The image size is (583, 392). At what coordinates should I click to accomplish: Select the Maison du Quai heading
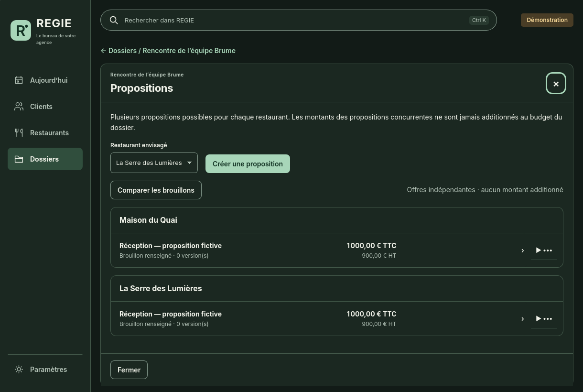tap(148, 220)
